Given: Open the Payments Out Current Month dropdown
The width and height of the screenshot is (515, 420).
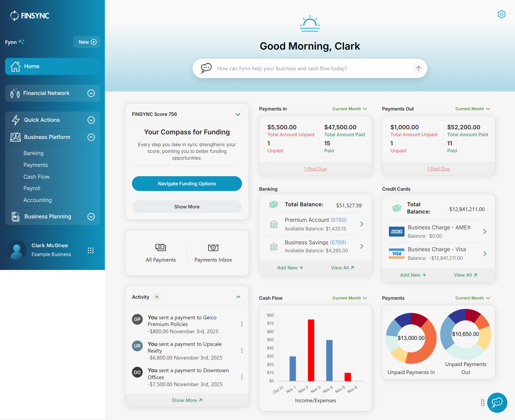Looking at the screenshot, I should click(472, 109).
